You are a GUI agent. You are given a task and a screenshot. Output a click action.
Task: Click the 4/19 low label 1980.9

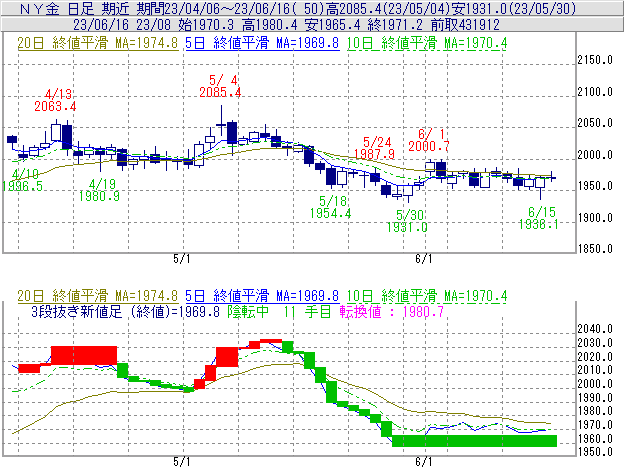(x=99, y=196)
